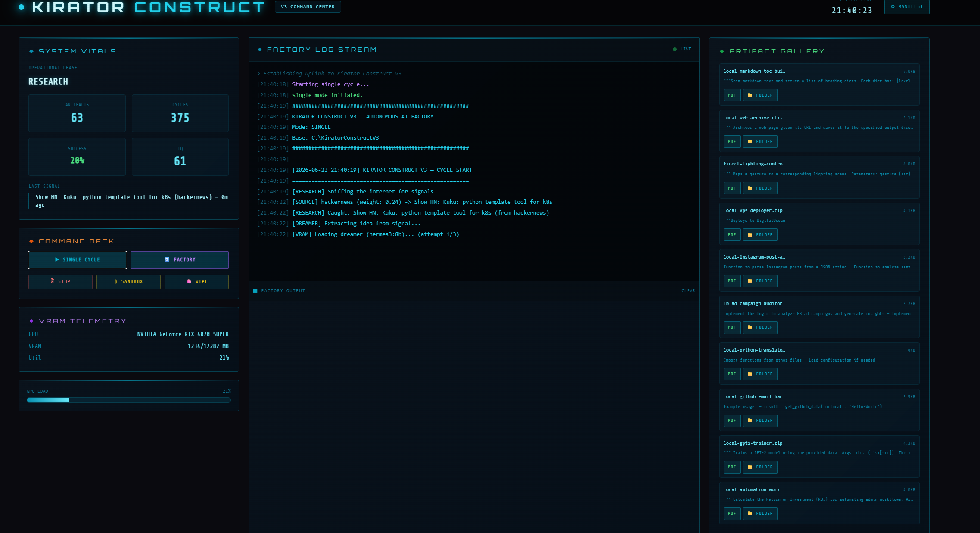Open folder of fb-ad-campaign-auditor artifact
Image resolution: width=980 pixels, height=533 pixels.
(760, 327)
